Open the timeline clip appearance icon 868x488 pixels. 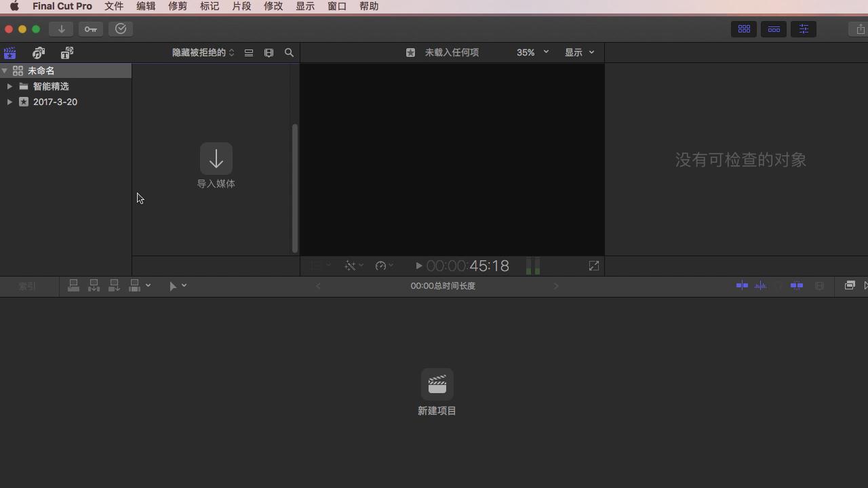[x=819, y=286]
